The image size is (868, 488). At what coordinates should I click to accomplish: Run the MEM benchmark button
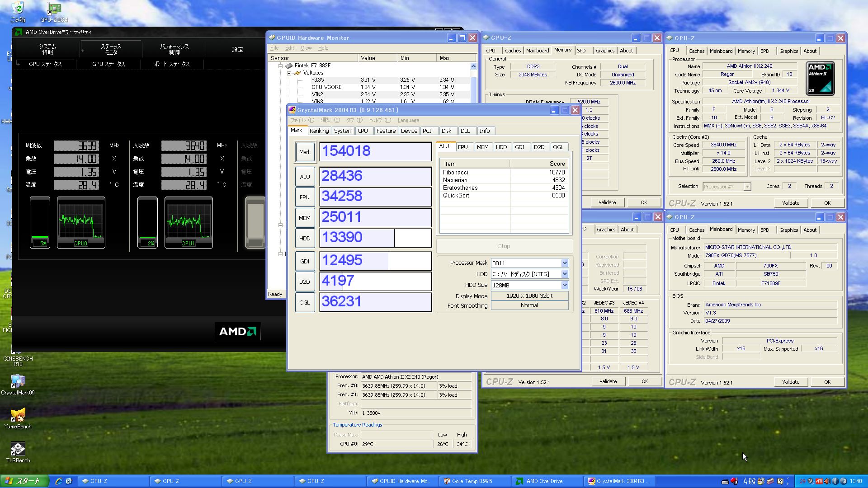[305, 218]
